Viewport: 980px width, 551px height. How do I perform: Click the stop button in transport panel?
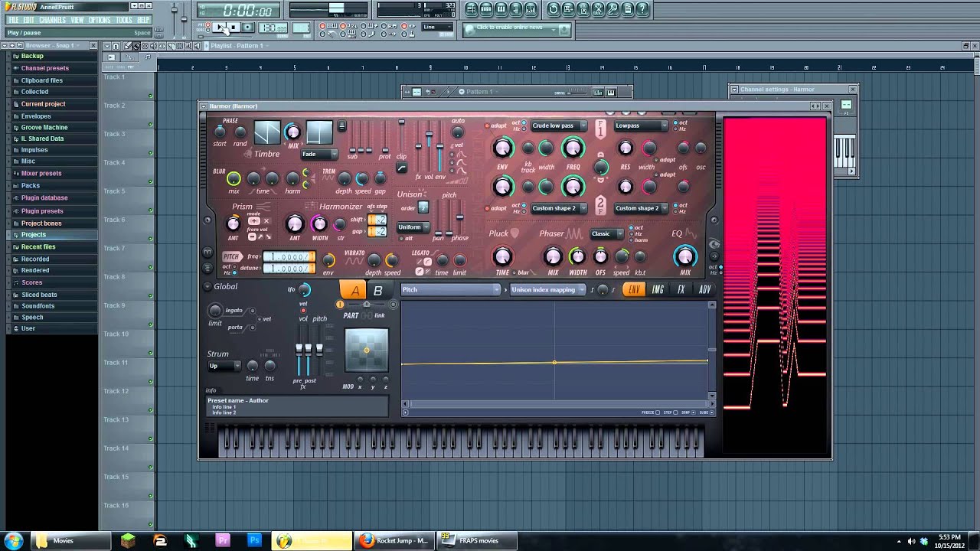pos(234,28)
